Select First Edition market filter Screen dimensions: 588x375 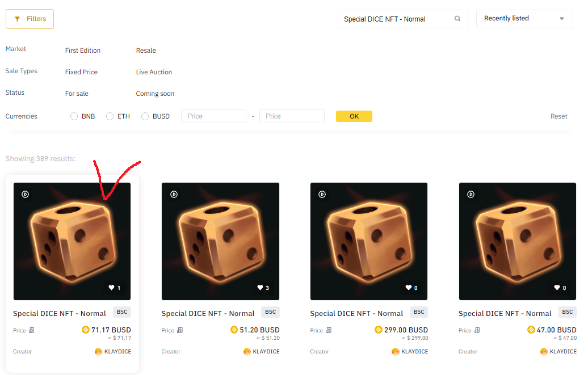[x=83, y=50]
